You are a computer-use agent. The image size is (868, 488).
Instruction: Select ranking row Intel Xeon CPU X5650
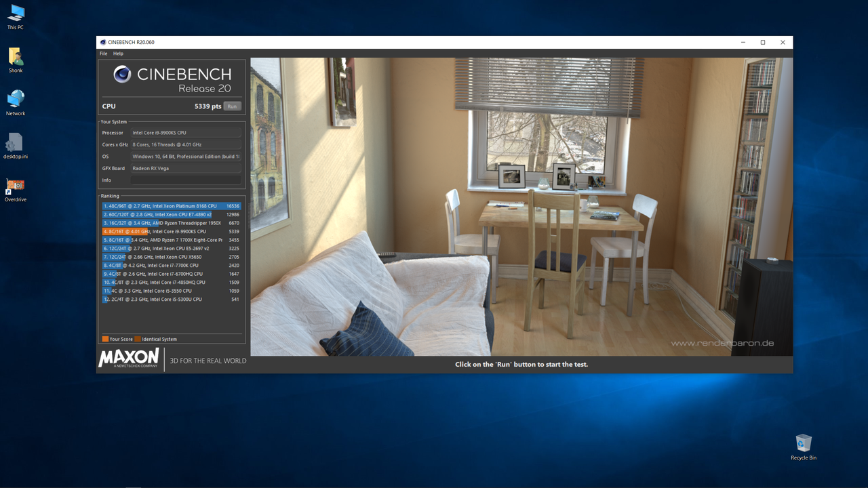[172, 257]
